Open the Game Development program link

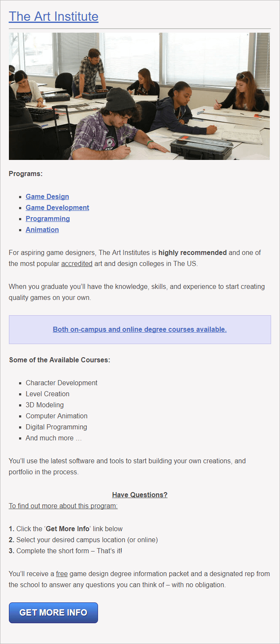pyautogui.click(x=57, y=207)
